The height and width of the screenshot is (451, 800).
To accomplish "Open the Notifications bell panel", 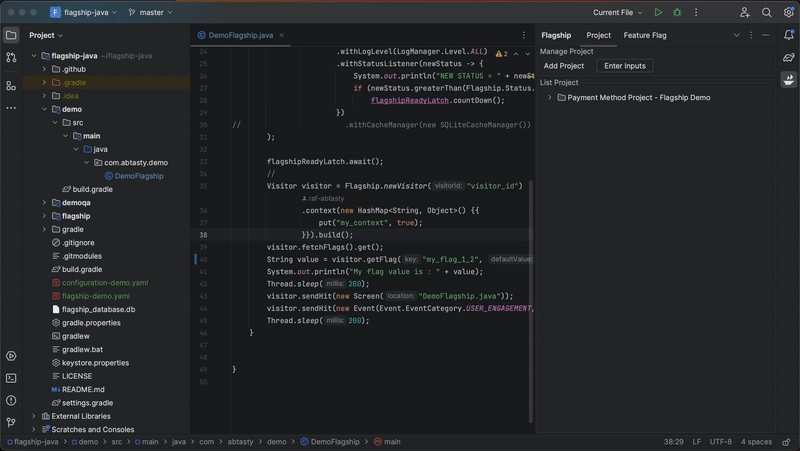I will 789,35.
